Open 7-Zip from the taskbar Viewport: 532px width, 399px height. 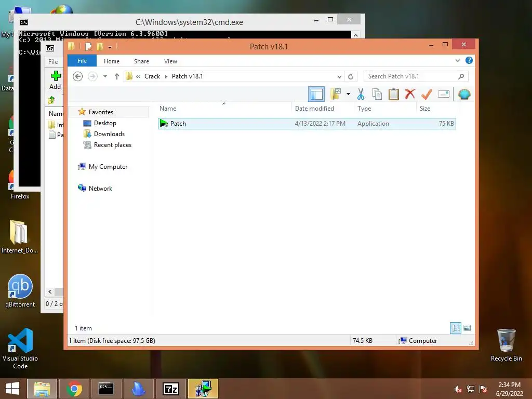(170, 389)
